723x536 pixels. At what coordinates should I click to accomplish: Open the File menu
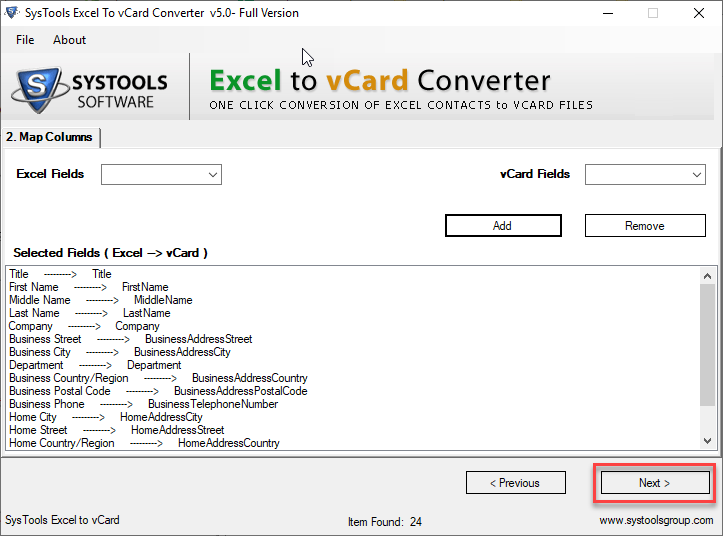point(25,40)
